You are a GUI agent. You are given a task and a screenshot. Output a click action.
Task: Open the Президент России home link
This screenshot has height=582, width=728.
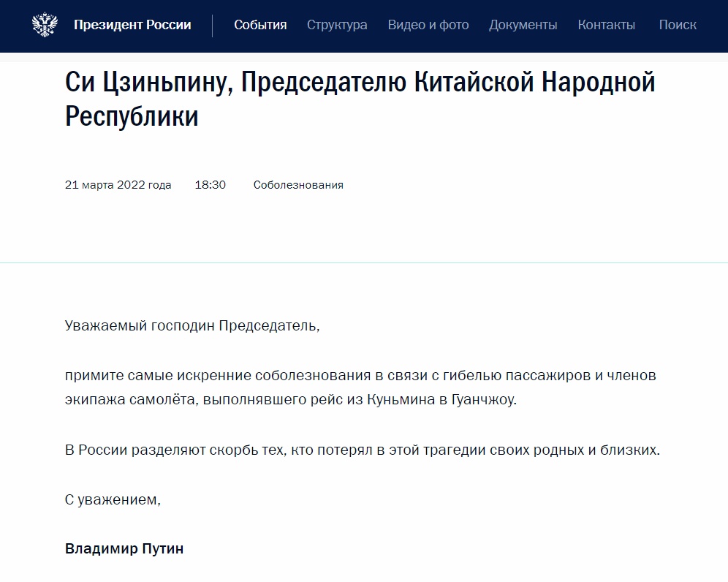[x=132, y=26]
